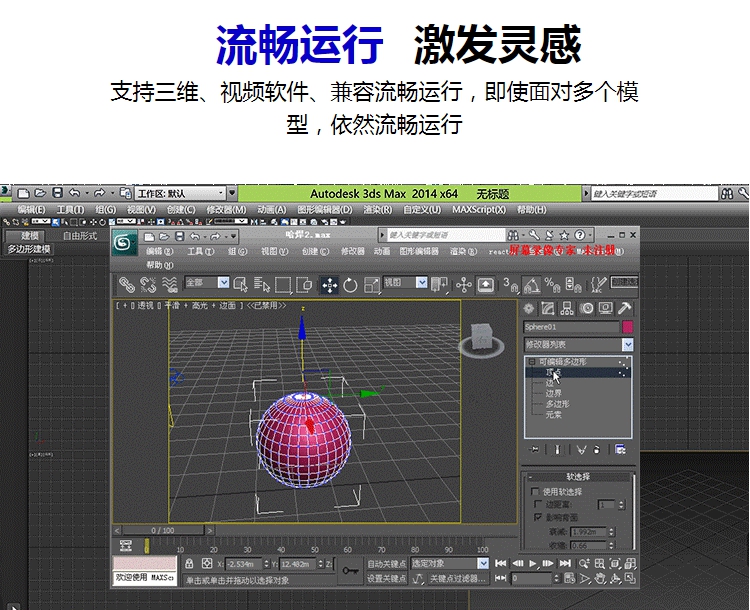Click the 关键点过滤器... button

click(x=457, y=578)
